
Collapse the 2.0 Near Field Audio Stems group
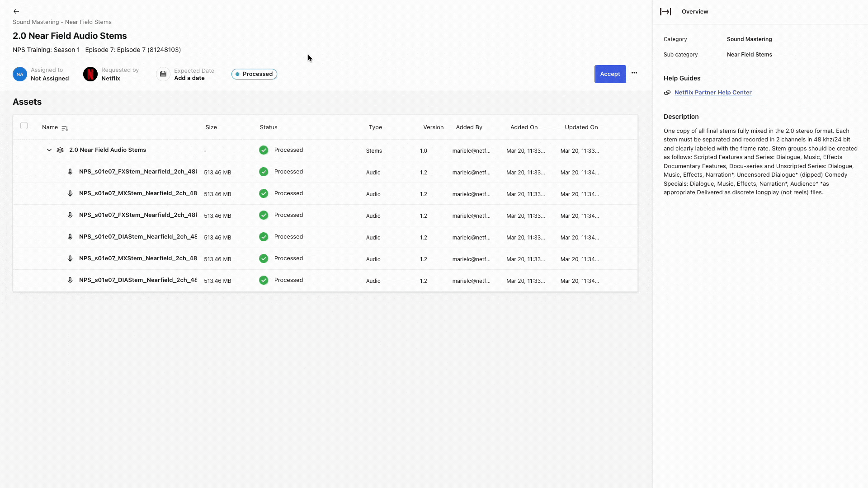pos(49,150)
